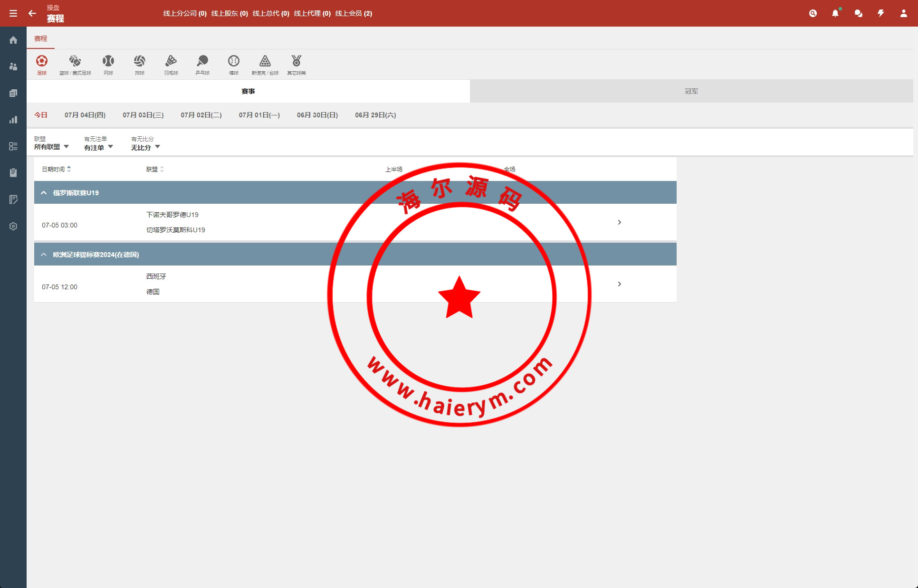Screen dimensions: 918x588
Task: Open the 联盟 (所有联盟) league filter dropdown
Action: pos(51,147)
